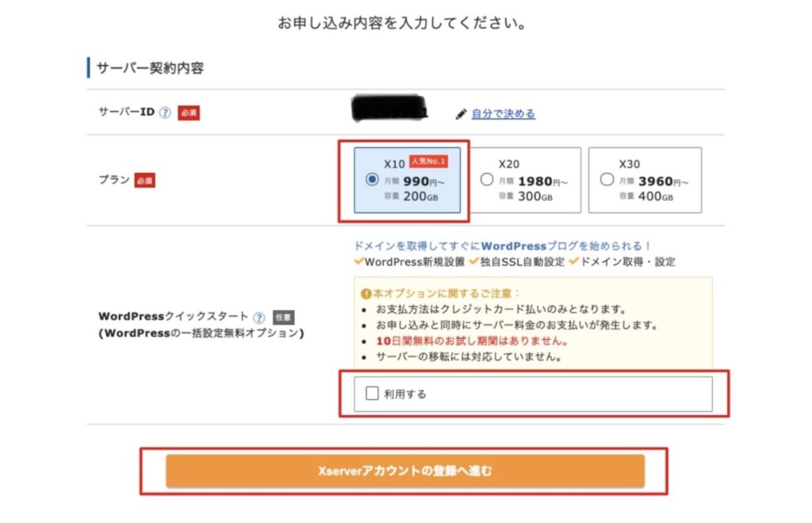Click the サーバー契約内容 section heading
The height and width of the screenshot is (523, 812).
(150, 68)
